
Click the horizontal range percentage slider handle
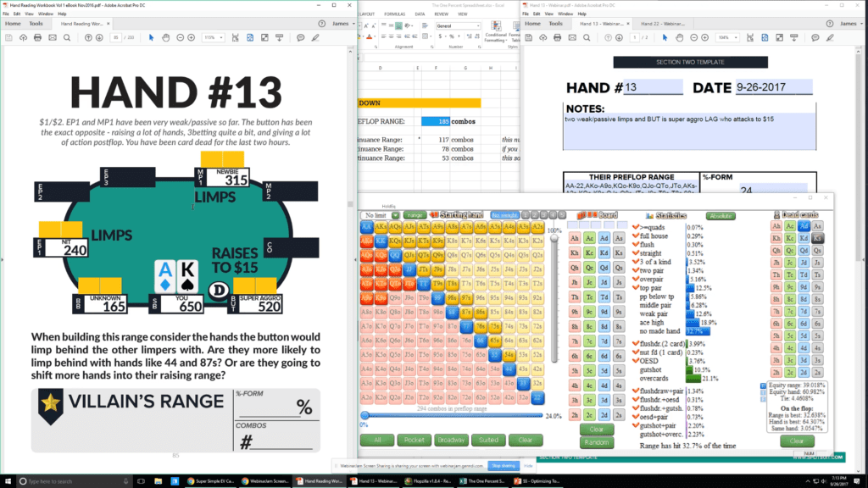(x=364, y=415)
